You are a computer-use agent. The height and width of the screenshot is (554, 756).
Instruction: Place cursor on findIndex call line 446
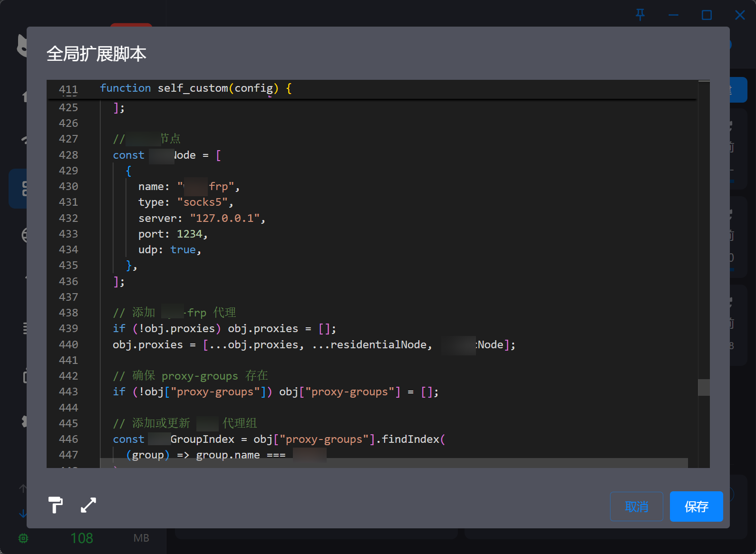[279, 439]
